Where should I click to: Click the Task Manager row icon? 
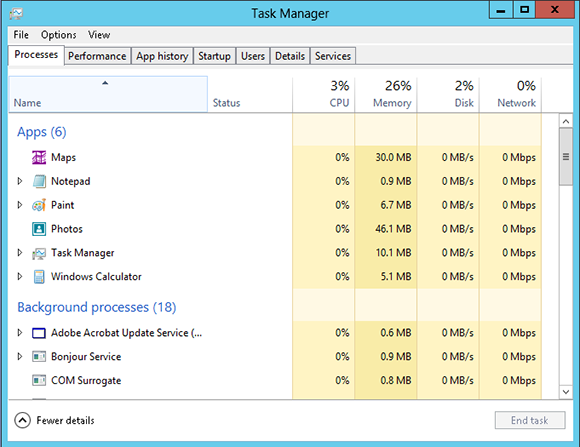[39, 253]
